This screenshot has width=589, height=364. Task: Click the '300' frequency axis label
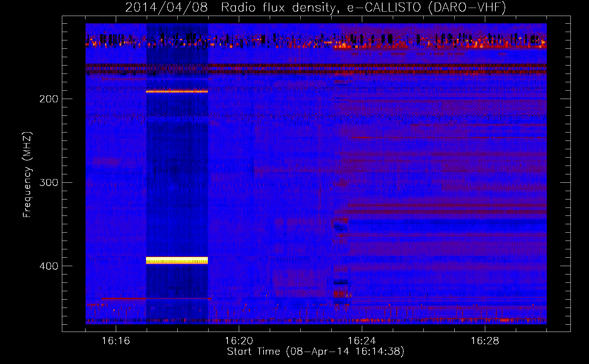click(49, 182)
